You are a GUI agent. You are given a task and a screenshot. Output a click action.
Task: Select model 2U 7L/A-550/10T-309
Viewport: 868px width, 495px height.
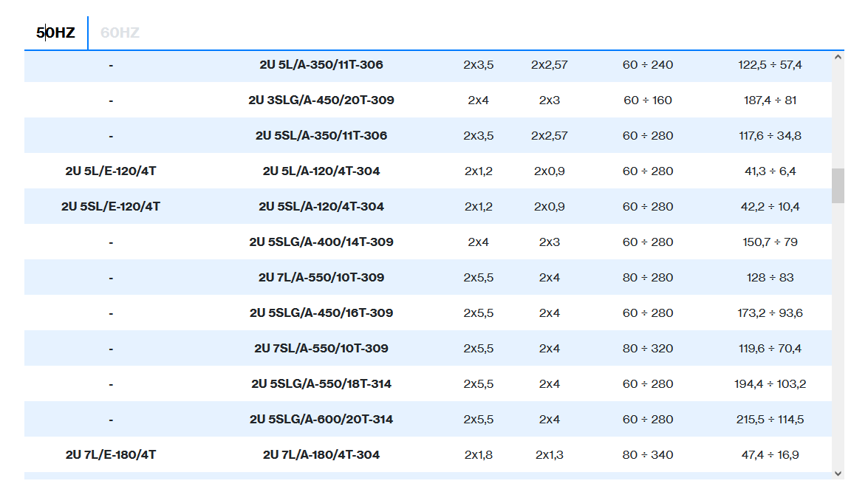(321, 277)
